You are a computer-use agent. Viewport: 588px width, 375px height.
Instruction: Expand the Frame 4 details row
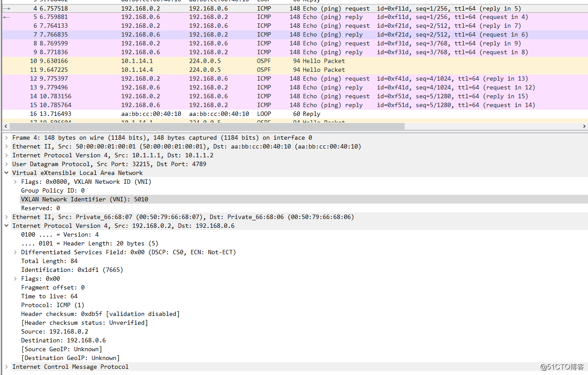pyautogui.click(x=7, y=137)
